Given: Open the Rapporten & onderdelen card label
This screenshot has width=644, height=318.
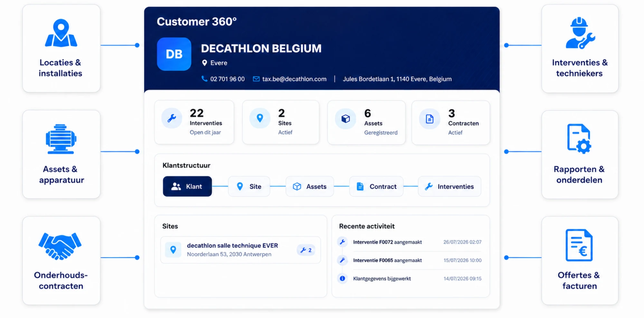Looking at the screenshot, I should point(579,174).
